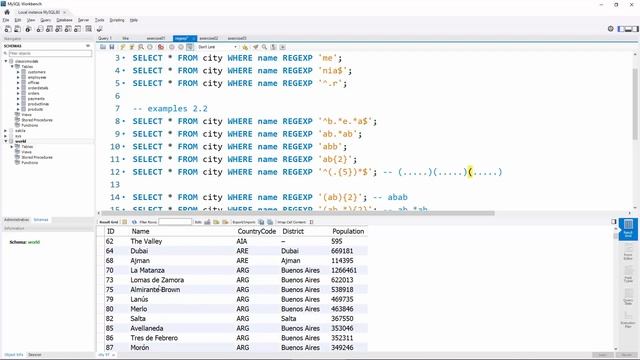Run EXPLAIN on statement magnifier icon
The height and width of the screenshot is (360, 640).
141,47
